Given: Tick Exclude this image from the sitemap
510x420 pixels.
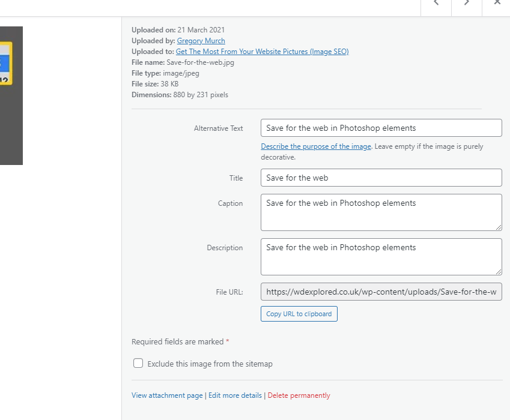Looking at the screenshot, I should (x=138, y=363).
